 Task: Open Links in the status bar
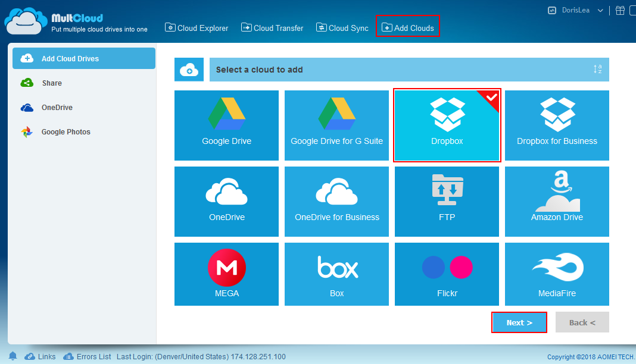pos(40,356)
